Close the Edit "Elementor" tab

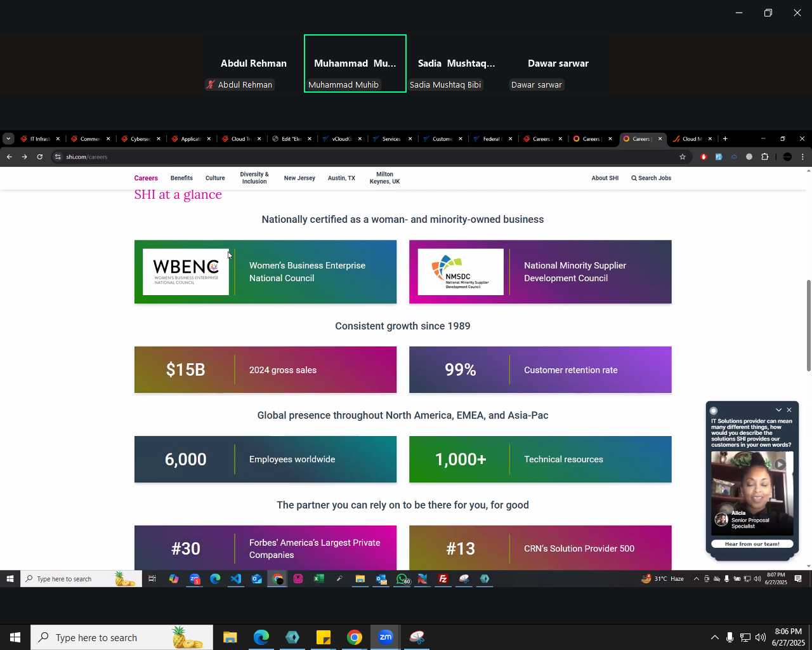310,139
